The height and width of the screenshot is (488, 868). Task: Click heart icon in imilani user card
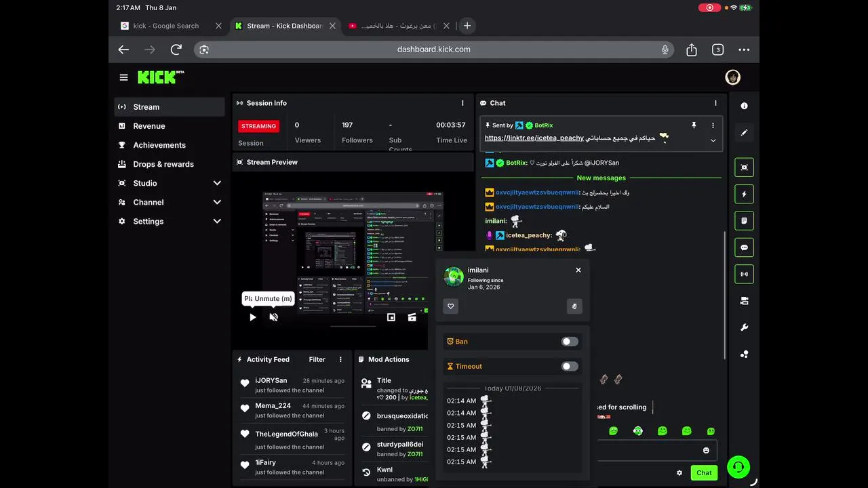point(451,306)
